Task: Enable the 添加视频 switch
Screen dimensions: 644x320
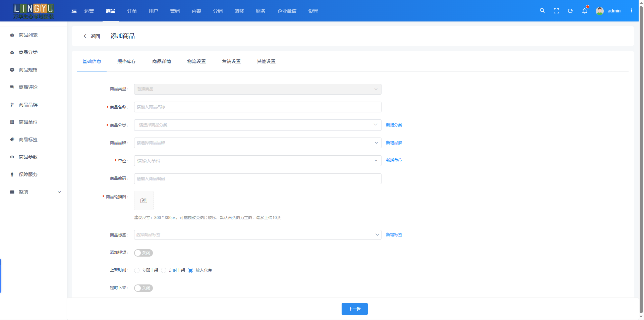Action: (143, 253)
